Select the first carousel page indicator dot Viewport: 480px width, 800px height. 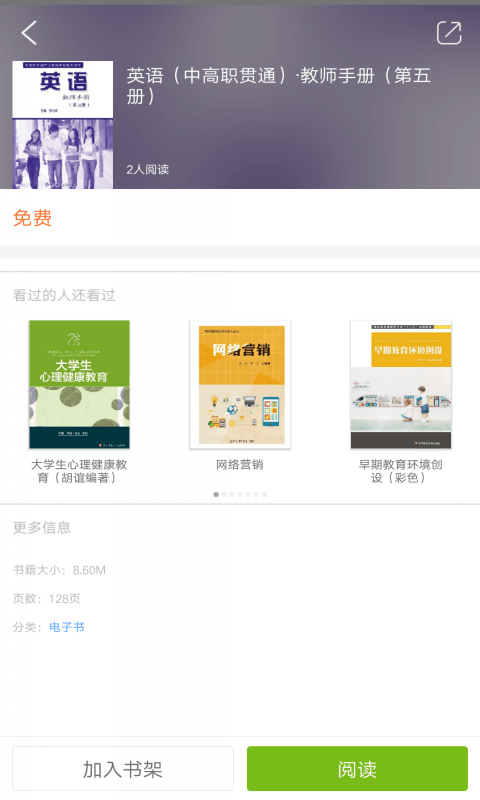[x=216, y=494]
